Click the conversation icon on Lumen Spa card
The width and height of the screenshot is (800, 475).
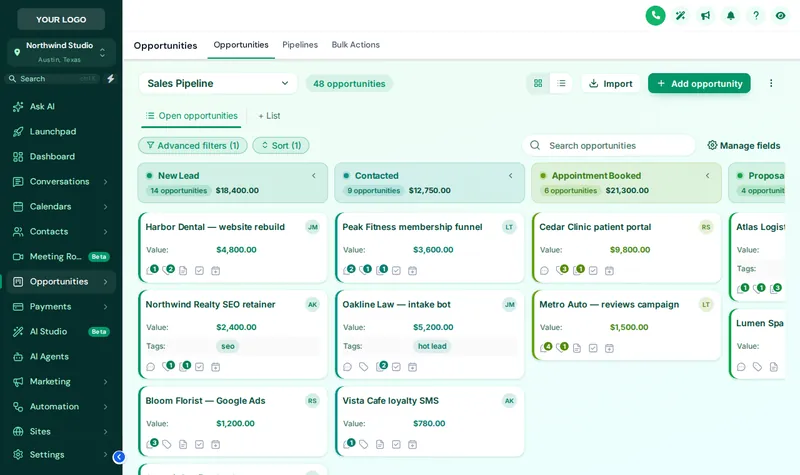click(741, 367)
